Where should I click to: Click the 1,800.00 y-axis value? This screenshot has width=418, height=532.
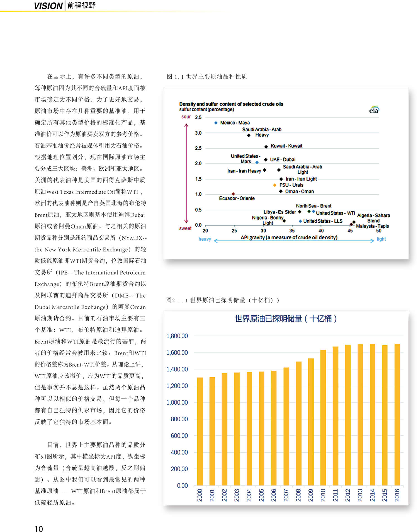point(177,336)
